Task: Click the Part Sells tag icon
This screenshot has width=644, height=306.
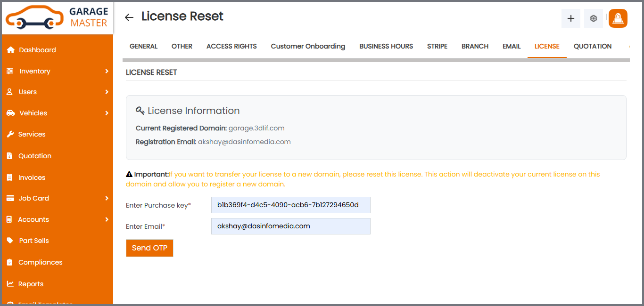Action: click(10, 241)
